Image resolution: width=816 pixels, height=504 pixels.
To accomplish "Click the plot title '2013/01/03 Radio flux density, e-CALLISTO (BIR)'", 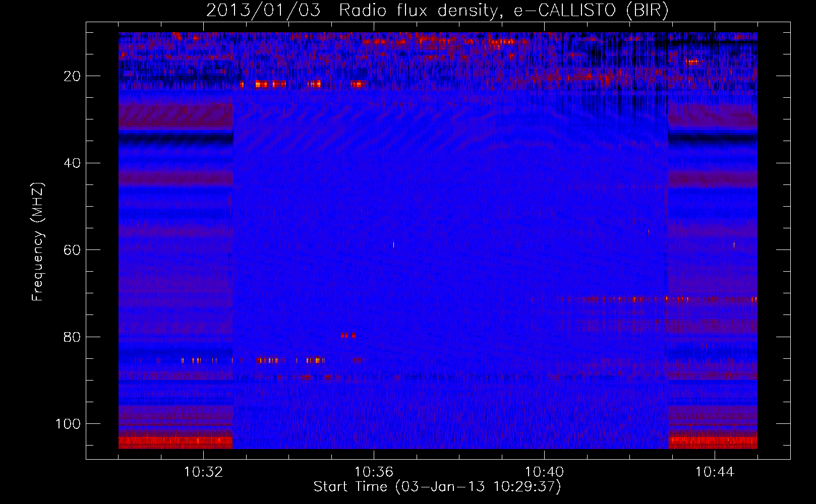I will point(437,11).
